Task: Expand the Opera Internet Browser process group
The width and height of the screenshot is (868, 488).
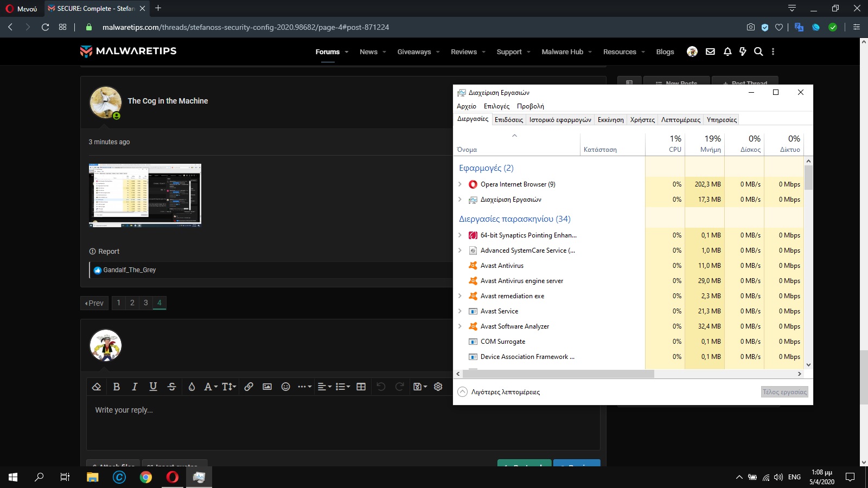Action: [460, 184]
